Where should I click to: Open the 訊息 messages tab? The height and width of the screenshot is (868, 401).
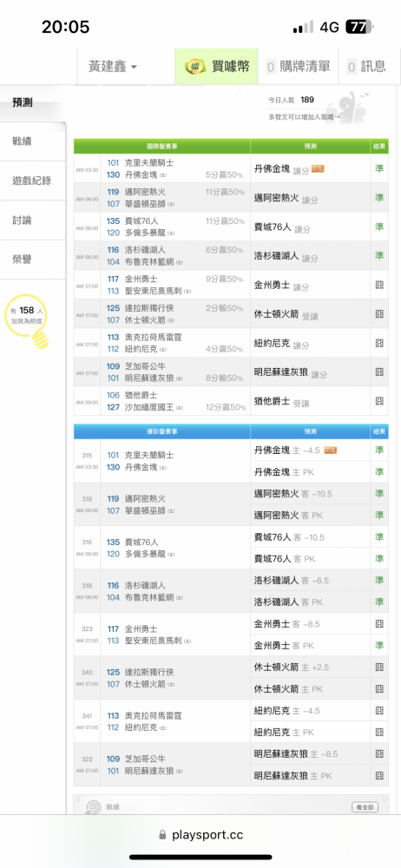[366, 67]
